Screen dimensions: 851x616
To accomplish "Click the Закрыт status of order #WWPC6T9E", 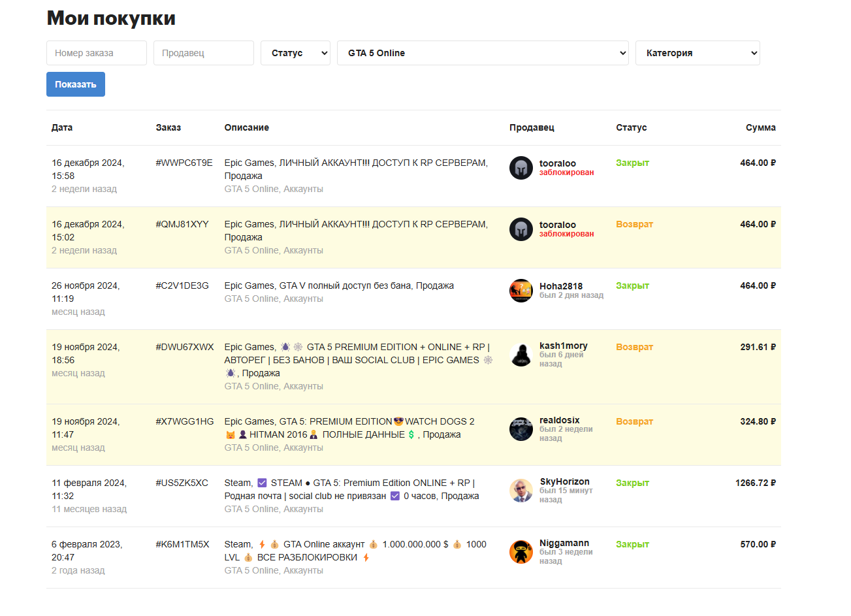I will click(632, 163).
